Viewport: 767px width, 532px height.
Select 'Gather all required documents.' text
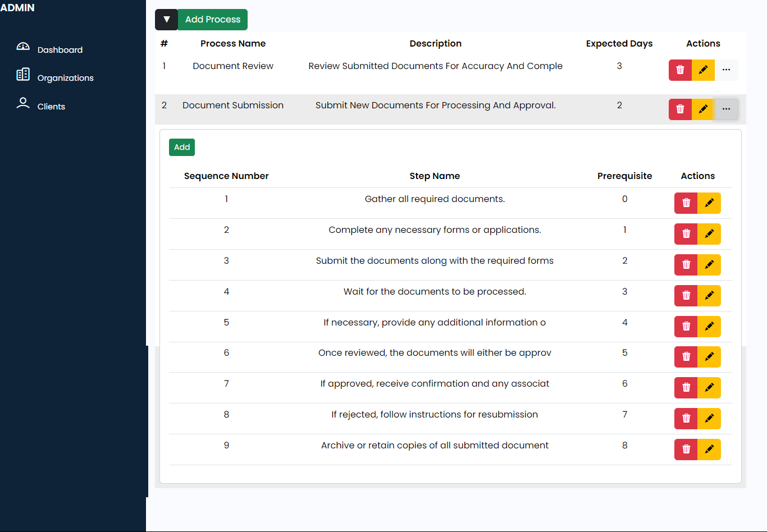(435, 199)
